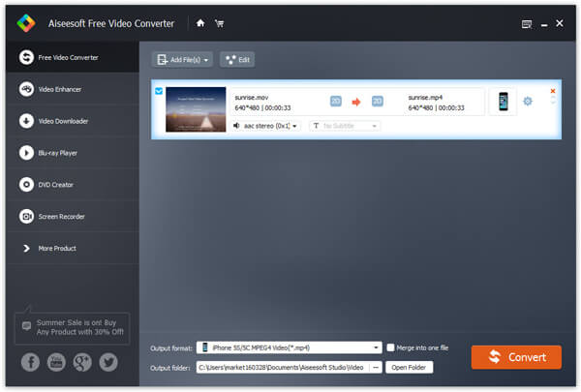Screen dimensions: 581x392
Task: Minimize the Aiseesoft window
Action: click(544, 25)
